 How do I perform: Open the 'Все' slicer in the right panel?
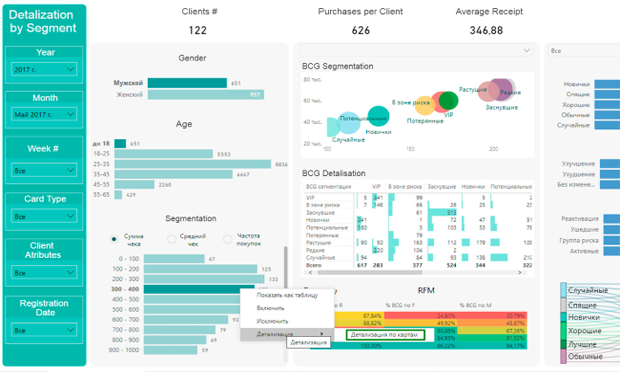584,51
